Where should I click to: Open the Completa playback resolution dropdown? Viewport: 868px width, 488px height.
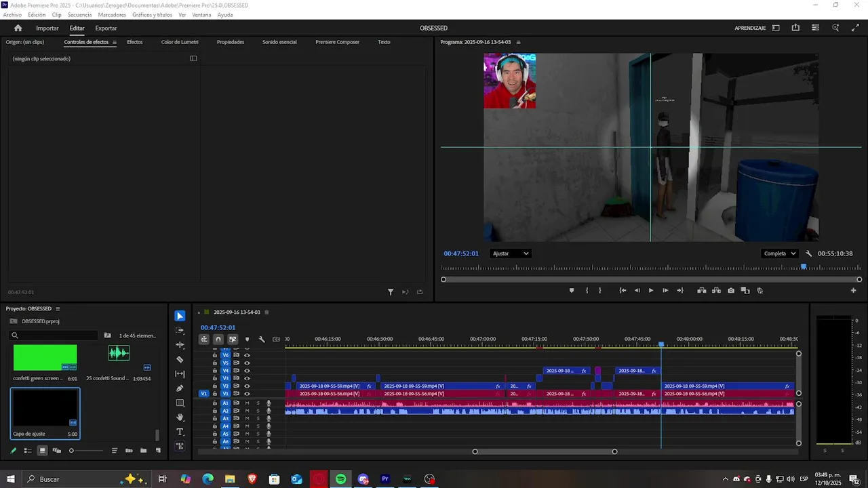pos(780,253)
